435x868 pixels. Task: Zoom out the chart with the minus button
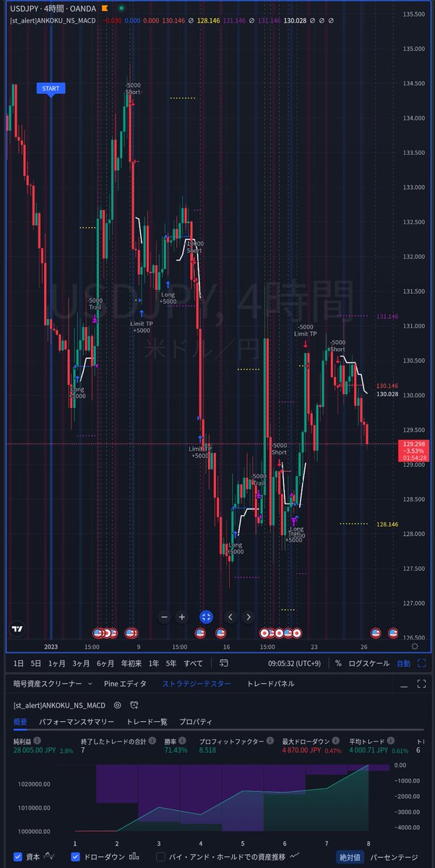point(165,617)
